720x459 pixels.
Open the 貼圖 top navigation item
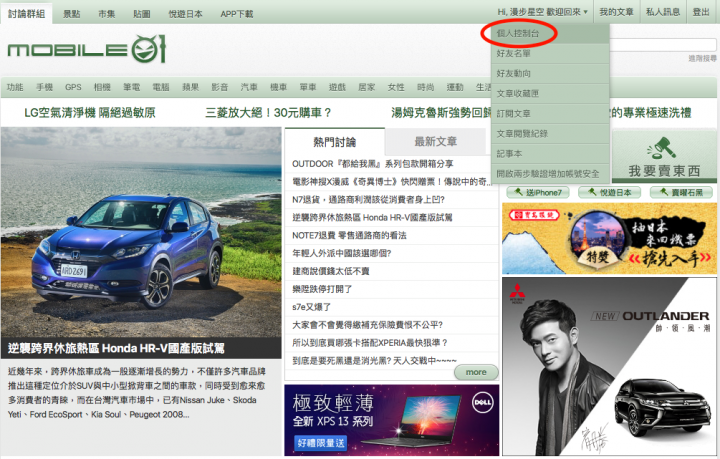click(142, 14)
